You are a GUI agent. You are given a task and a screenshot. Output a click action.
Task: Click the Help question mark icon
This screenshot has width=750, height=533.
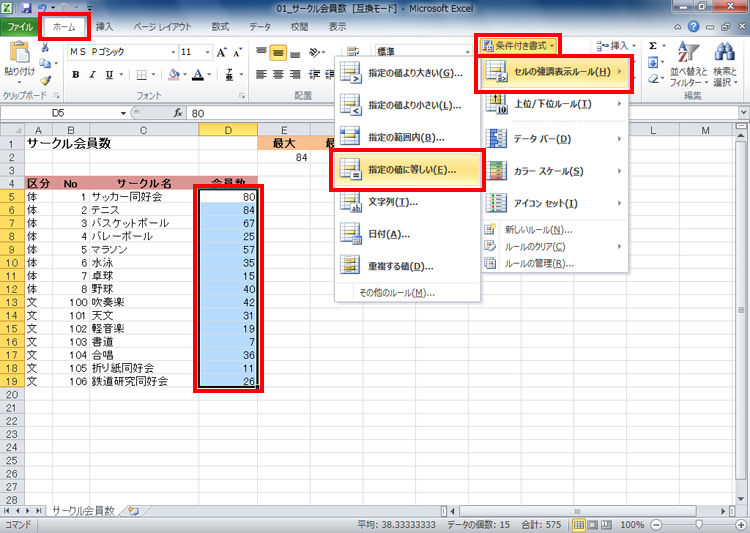(694, 27)
